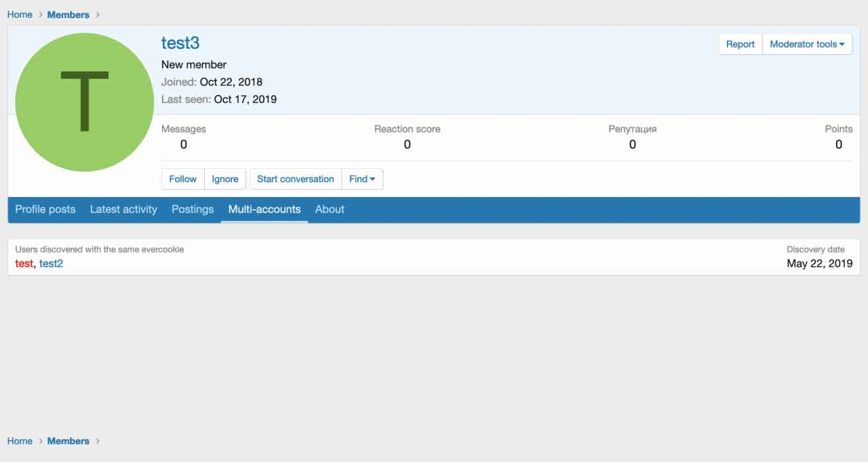Open the Moderator tools dropdown
The image size is (868, 462).
pos(807,43)
